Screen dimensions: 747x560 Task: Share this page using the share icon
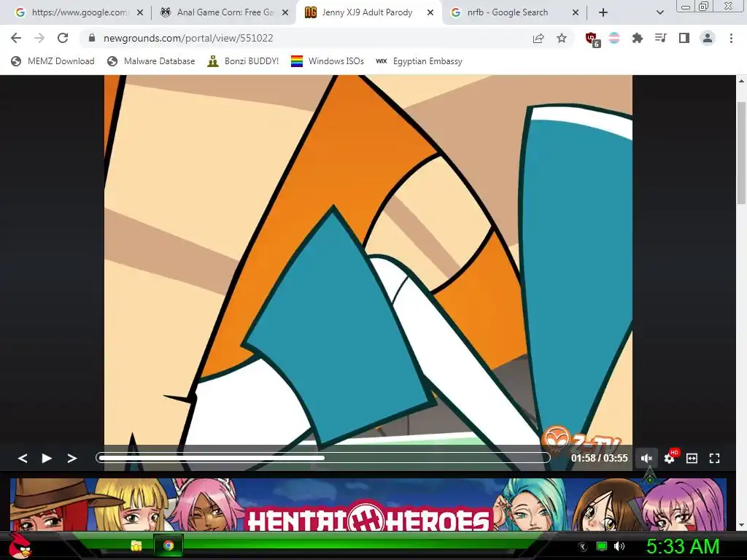pyautogui.click(x=538, y=38)
